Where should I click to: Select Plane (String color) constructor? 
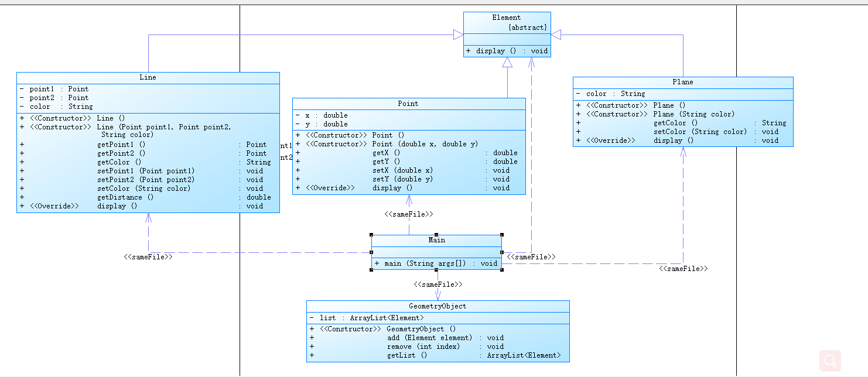[655, 114]
